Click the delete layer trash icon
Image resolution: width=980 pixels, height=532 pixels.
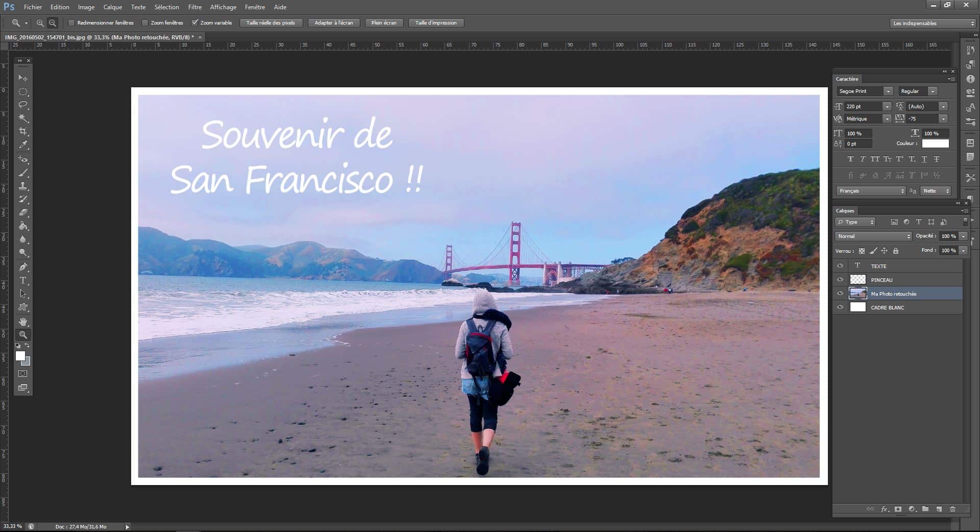point(952,509)
